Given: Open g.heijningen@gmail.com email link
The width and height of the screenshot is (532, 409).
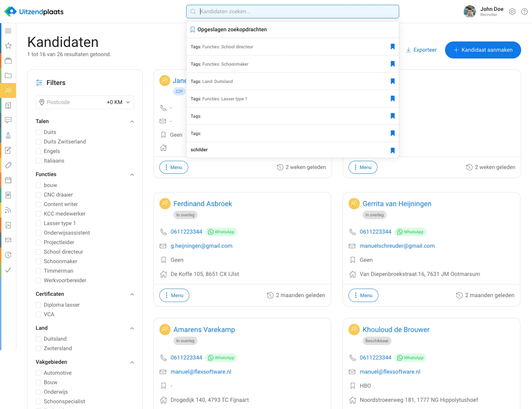Looking at the screenshot, I should 201,246.
